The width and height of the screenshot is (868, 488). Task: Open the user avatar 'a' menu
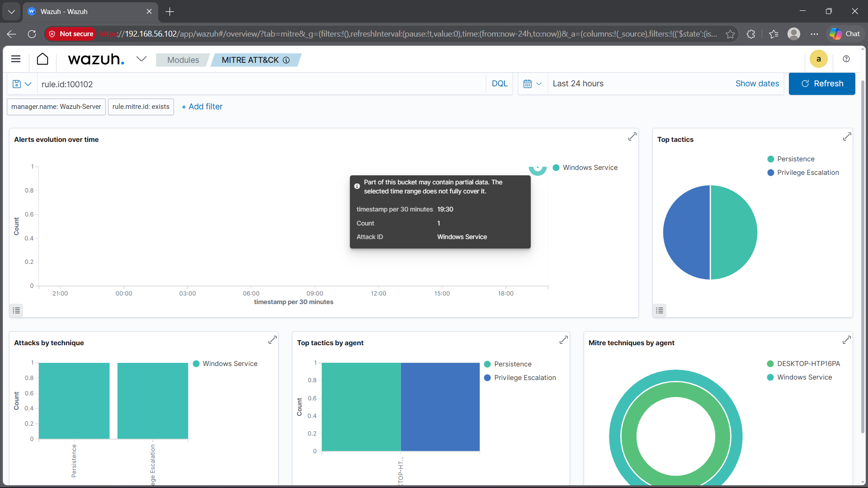818,59
